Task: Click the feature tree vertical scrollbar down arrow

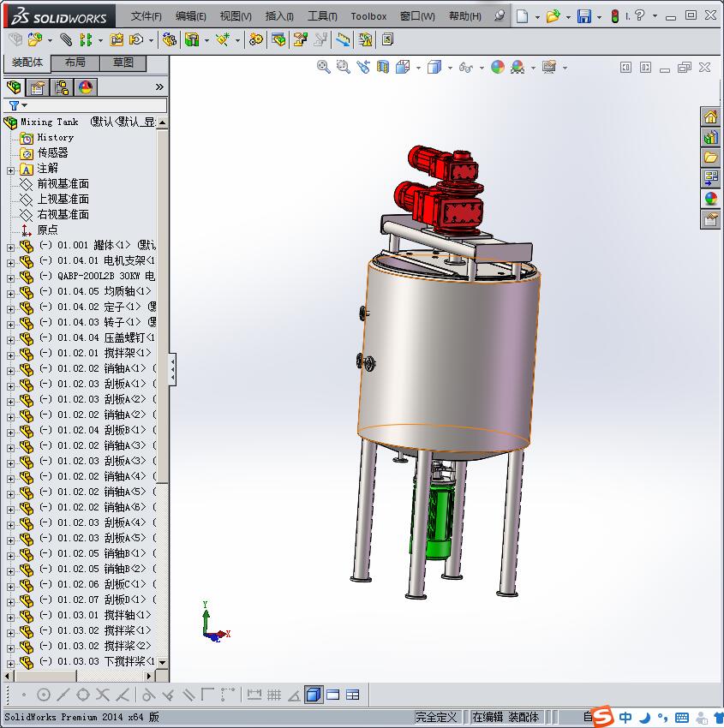Action: [163, 662]
